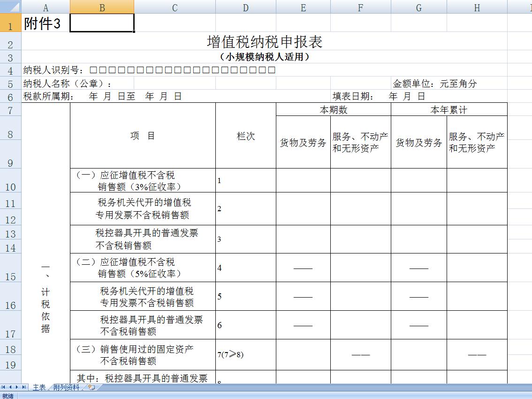
Task: Click 货物及劳务 under 本期数
Action: (x=304, y=142)
